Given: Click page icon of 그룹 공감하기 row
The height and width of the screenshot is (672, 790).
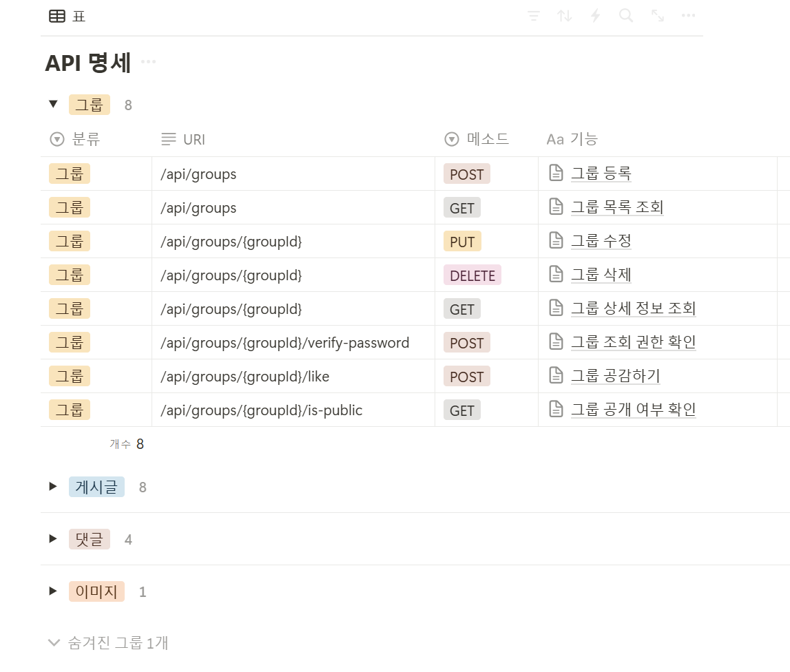Looking at the screenshot, I should tap(556, 375).
